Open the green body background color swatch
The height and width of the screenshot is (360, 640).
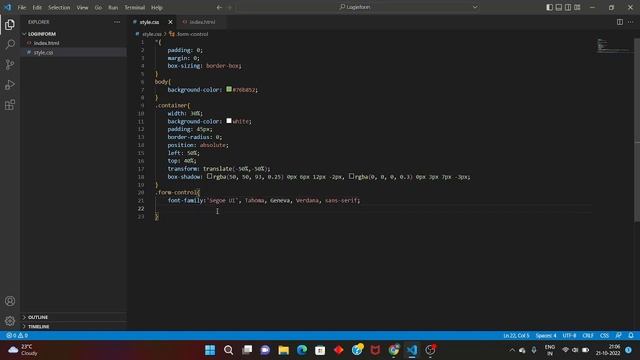coord(229,89)
